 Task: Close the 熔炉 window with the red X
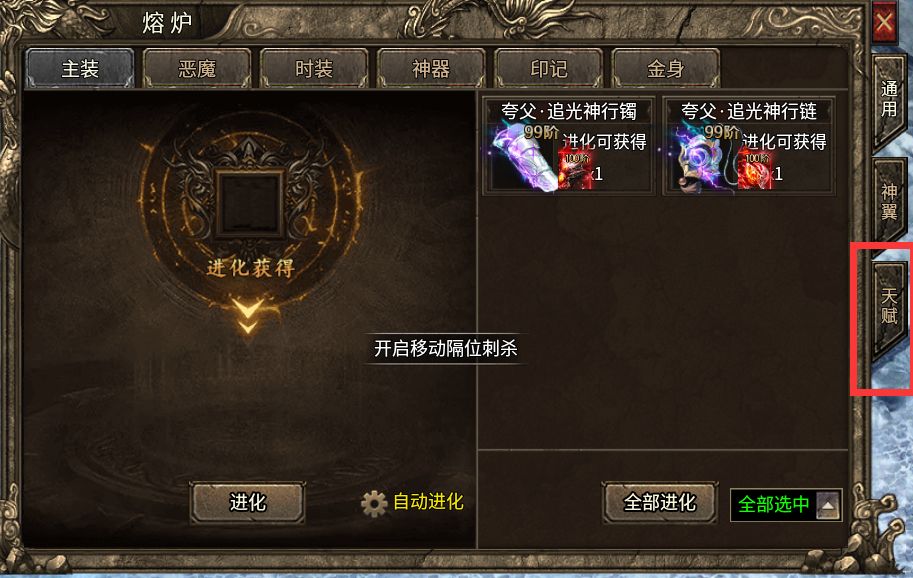pos(884,22)
